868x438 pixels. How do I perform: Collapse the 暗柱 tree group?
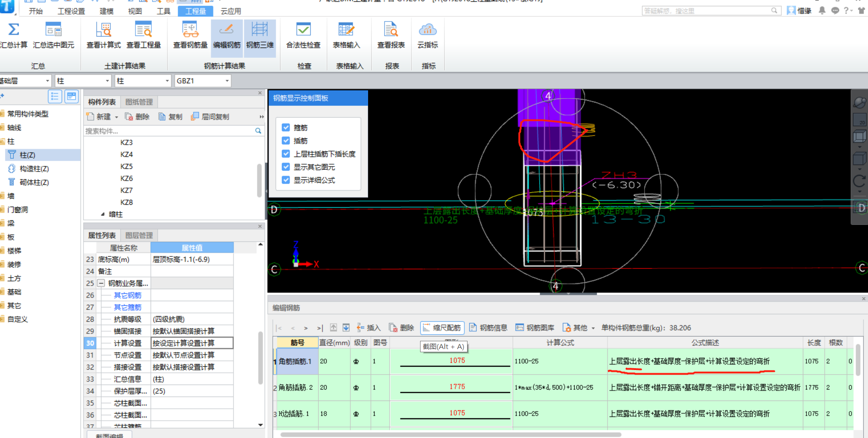click(x=103, y=214)
